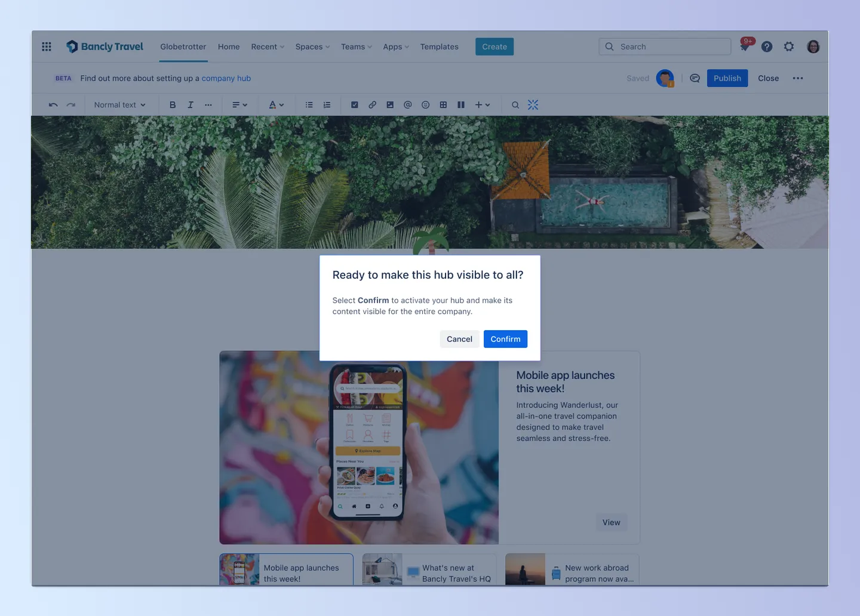Open the text color dropdown
This screenshot has width=860, height=616.
click(276, 105)
